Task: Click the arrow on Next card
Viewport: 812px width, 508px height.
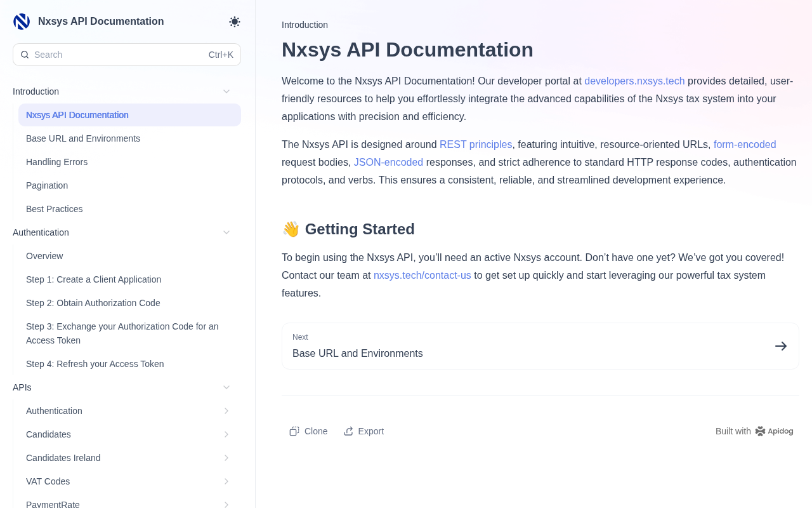Action: (781, 346)
